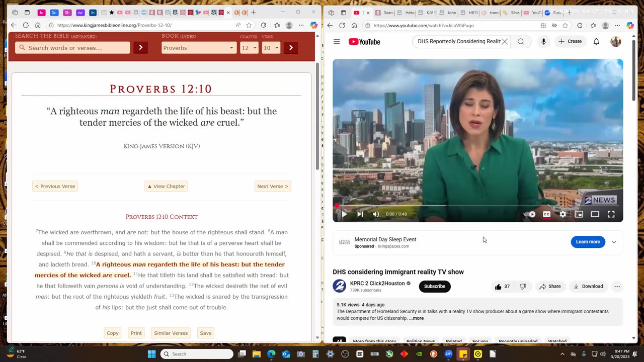Click the go arrow beside verse dropdown
Screen dimensions: 644x362
coord(291,48)
